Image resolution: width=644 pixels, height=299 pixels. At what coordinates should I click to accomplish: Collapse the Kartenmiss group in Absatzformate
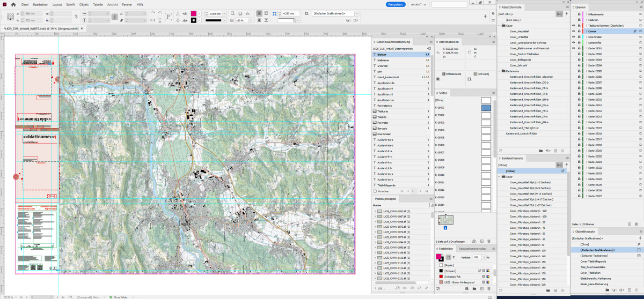[499, 71]
